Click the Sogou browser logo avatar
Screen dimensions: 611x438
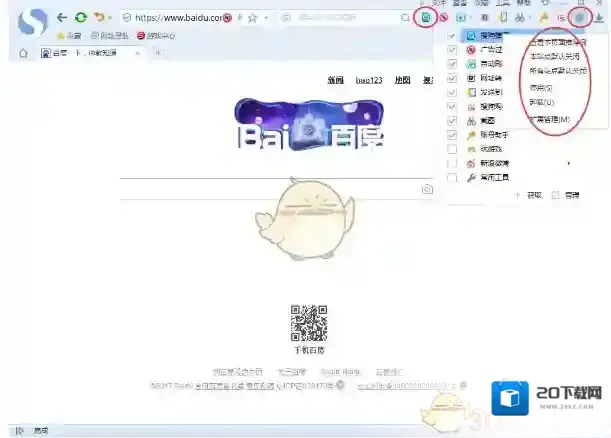(x=33, y=22)
